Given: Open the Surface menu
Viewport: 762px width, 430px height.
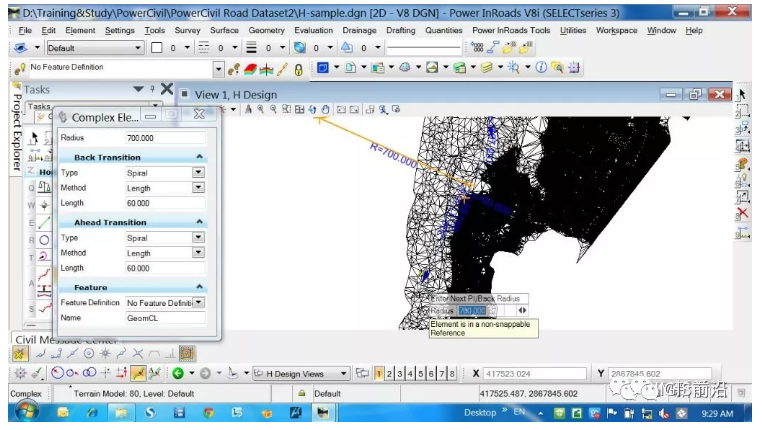Looking at the screenshot, I should coord(224,30).
